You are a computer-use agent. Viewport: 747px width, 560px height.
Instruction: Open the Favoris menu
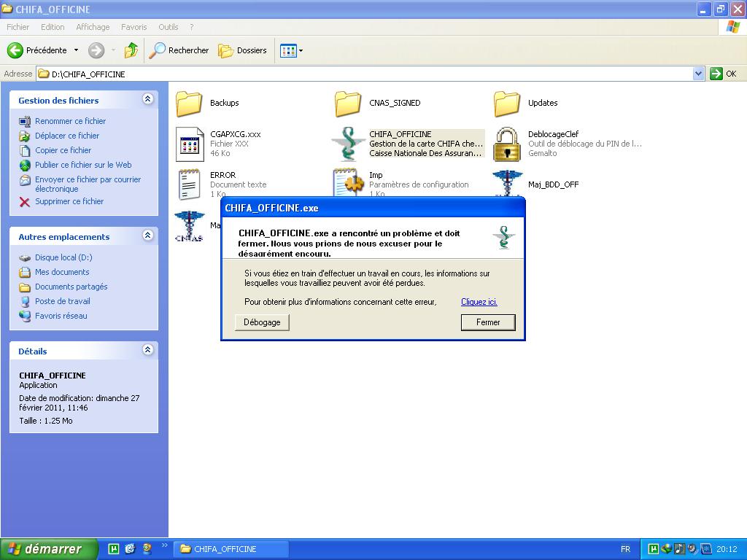pos(134,27)
